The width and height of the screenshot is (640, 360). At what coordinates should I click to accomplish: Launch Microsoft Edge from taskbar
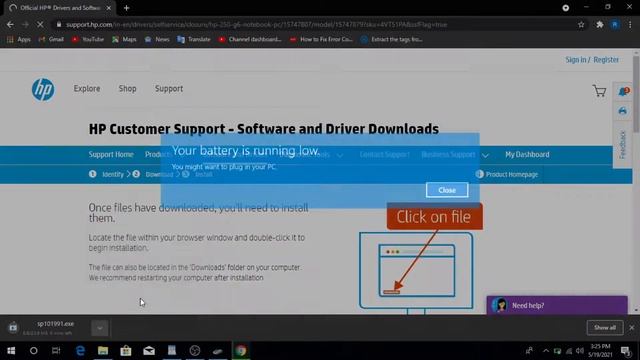[x=80, y=351]
